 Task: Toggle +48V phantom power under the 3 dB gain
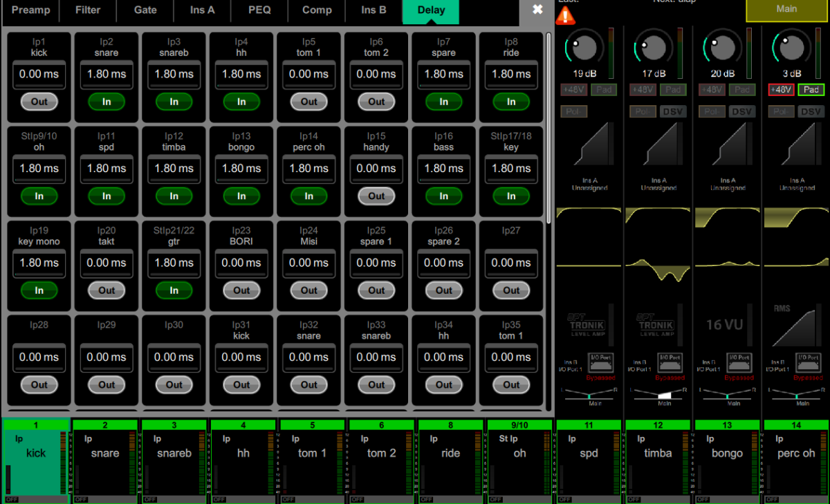[x=780, y=90]
